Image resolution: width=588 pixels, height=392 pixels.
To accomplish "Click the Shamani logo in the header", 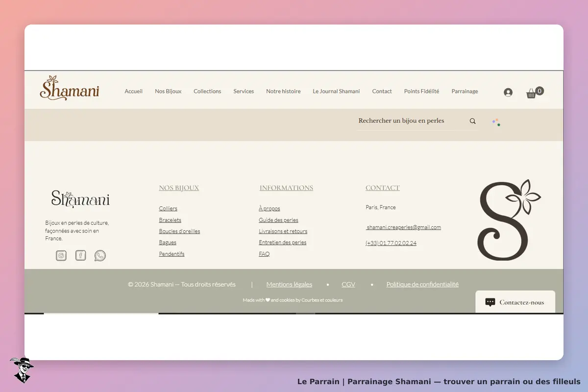I will [70, 88].
